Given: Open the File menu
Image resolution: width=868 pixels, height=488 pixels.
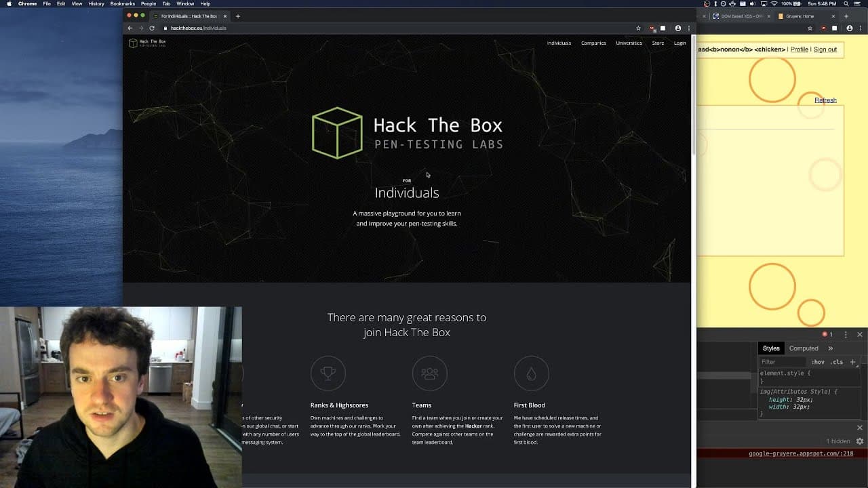Looking at the screenshot, I should [x=47, y=3].
